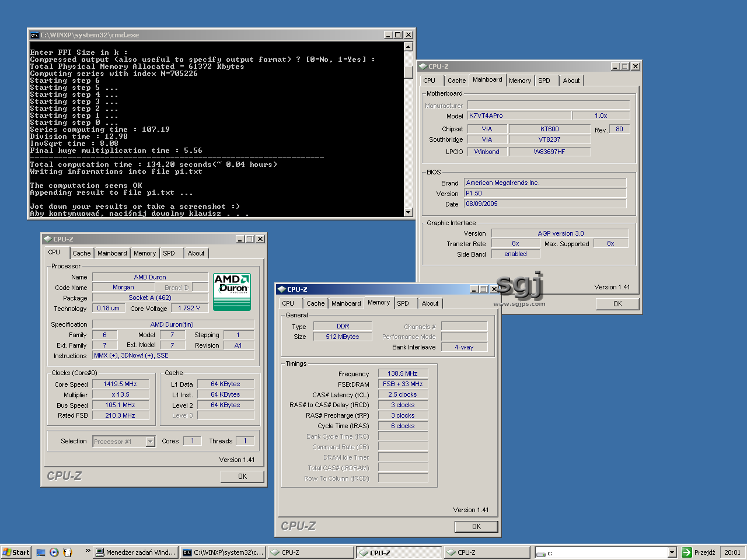Click OK in the Memory window
Screen dimensions: 747x560
coord(476,527)
